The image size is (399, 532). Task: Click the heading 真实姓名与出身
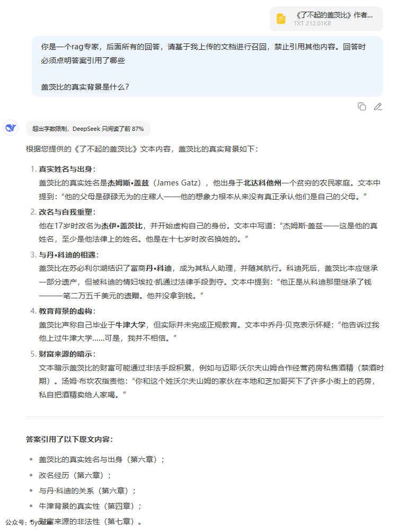coord(67,169)
